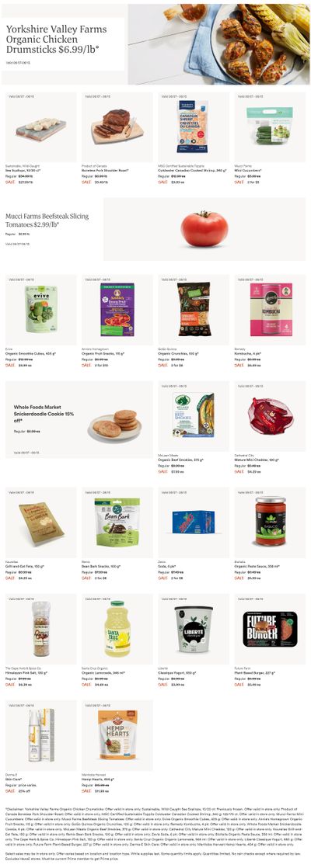This screenshot has width=311, height=868.
Task: View Annie's organic fruit snacks box
Action: pyautogui.click(x=117, y=310)
